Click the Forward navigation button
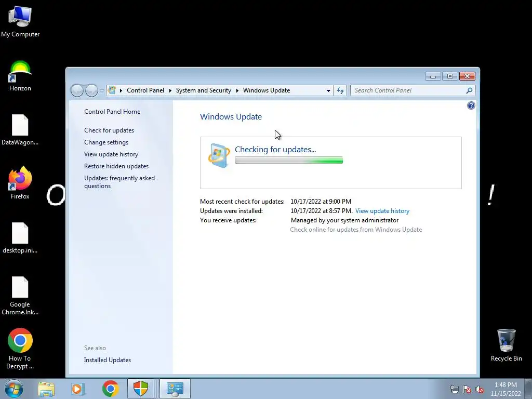532x399 pixels. (91, 90)
